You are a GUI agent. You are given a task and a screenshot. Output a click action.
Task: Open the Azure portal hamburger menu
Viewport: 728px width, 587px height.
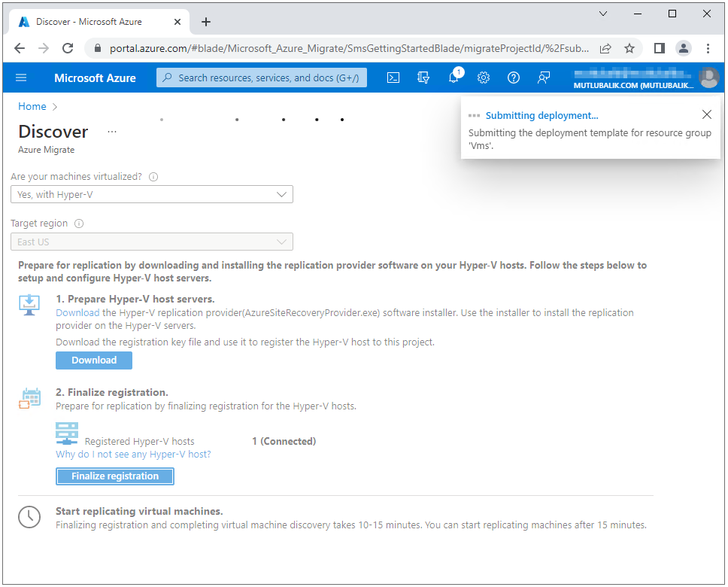(x=21, y=78)
